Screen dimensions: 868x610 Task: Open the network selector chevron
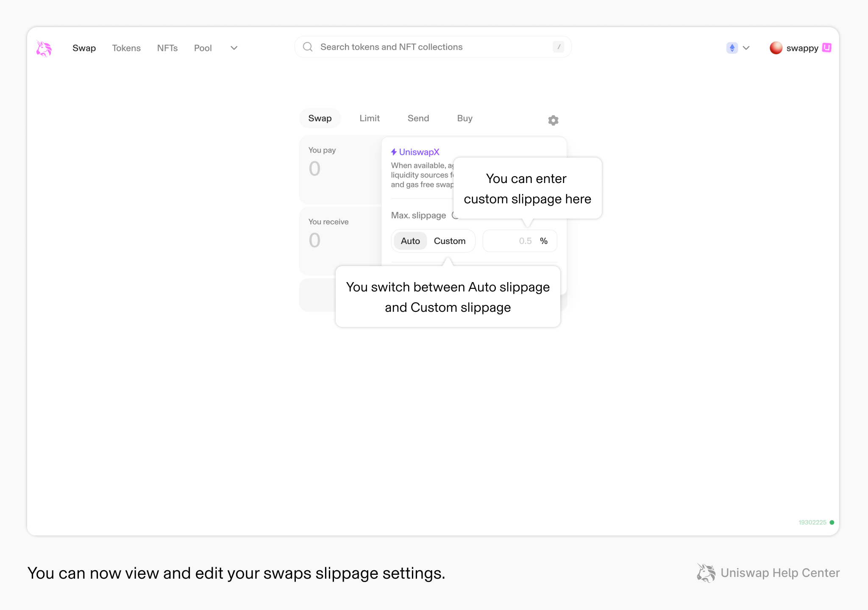[746, 48]
